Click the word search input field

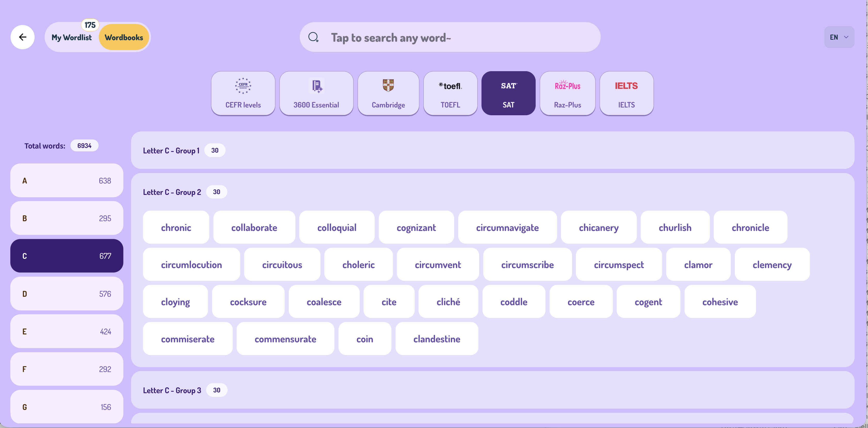coord(450,37)
